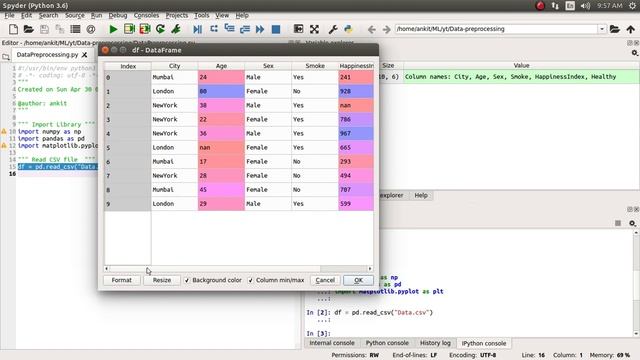This screenshot has height=360, width=640.
Task: Click the New file icon
Action: (13, 29)
